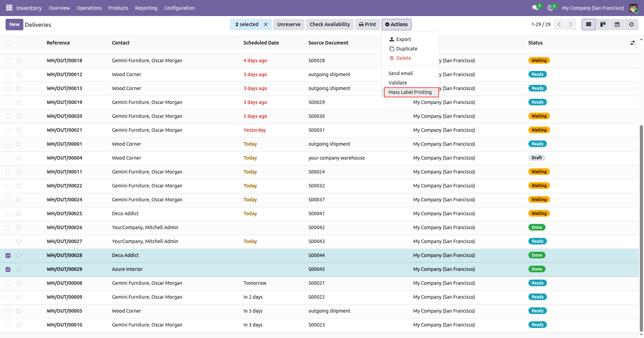The height and width of the screenshot is (338, 644).
Task: Check the WH/OUT/00012 row checkbox
Action: pyautogui.click(x=8, y=75)
